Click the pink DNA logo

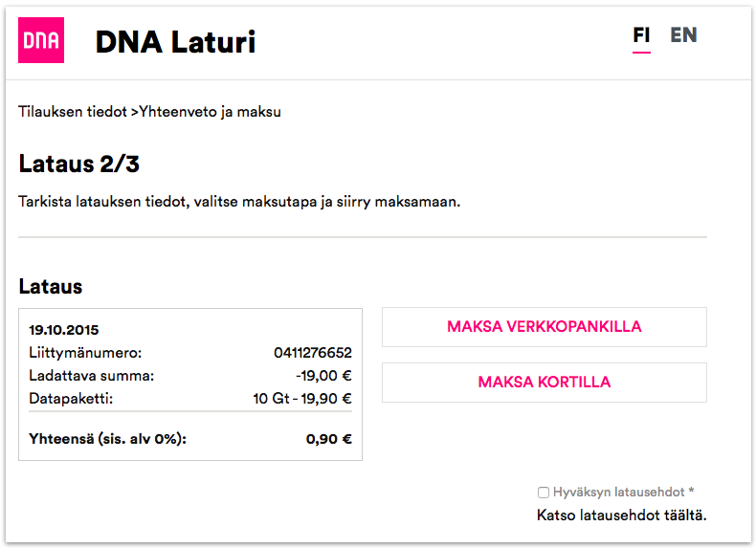[41, 41]
